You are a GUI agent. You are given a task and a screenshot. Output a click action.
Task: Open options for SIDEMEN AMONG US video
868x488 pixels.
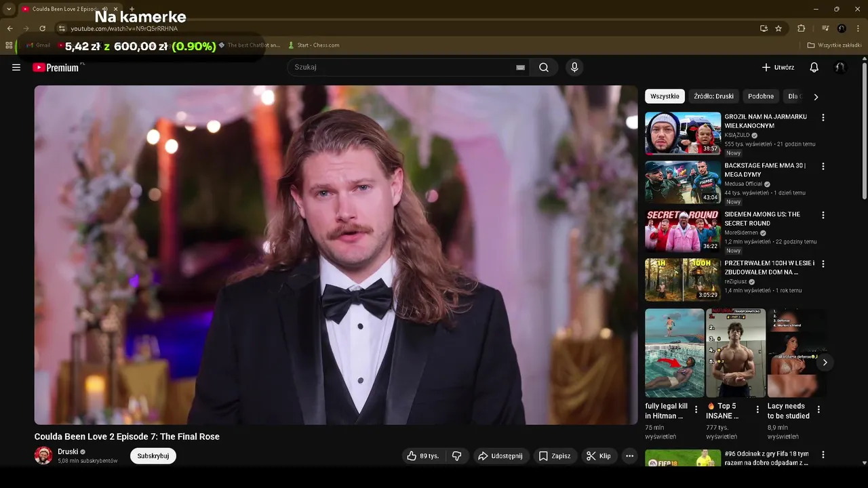(x=823, y=215)
